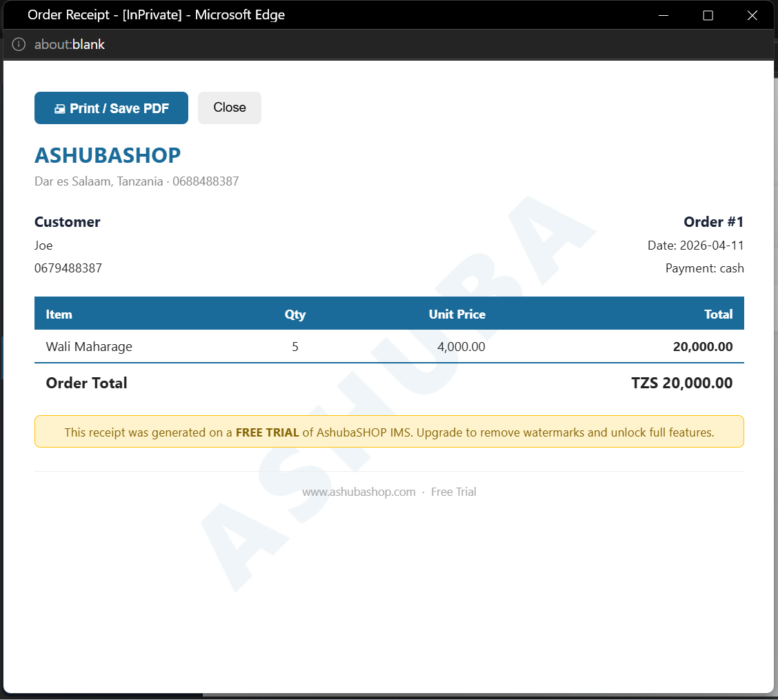Select the Wali Maharage item row

tap(89, 347)
